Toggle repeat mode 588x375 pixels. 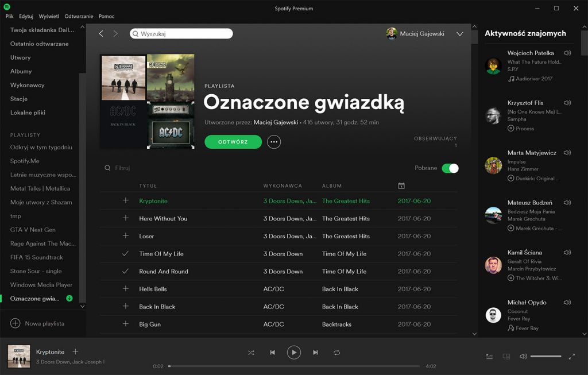pos(336,353)
